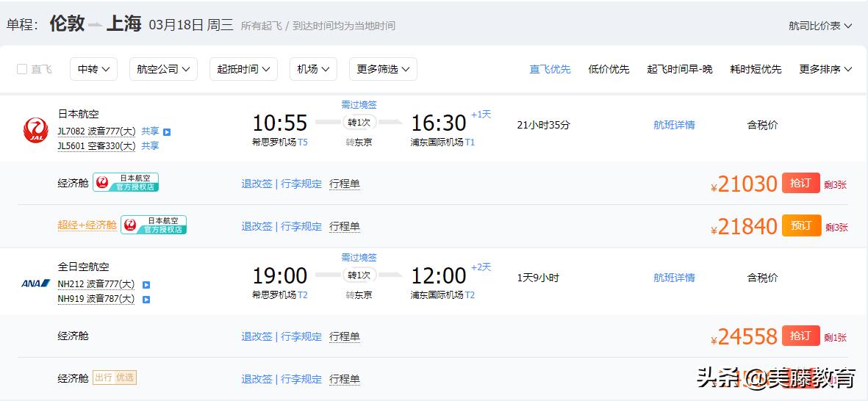This screenshot has width=868, height=401.
Task: Open 行程单 for the ¥21840 fare
Action: coord(344,226)
